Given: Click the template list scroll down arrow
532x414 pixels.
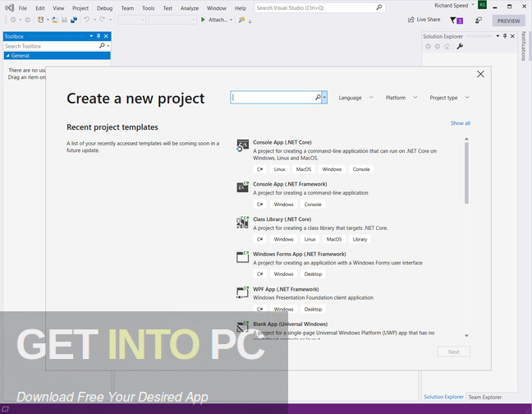Looking at the screenshot, I should click(x=466, y=335).
